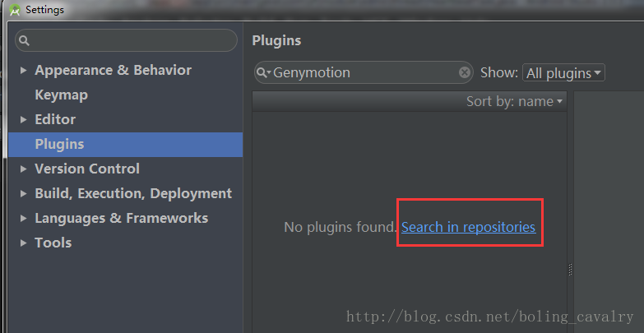The image size is (644, 333).
Task: Focus the settings search field
Action: (x=132, y=40)
